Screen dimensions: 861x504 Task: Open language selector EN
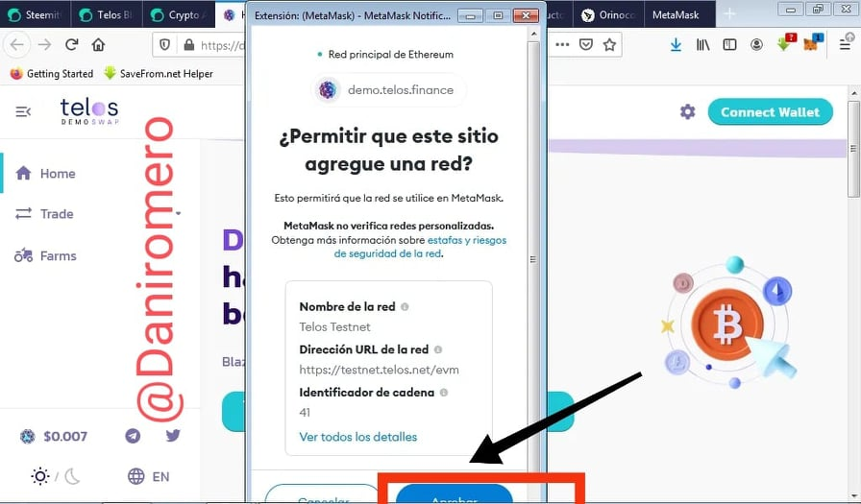[x=148, y=476]
